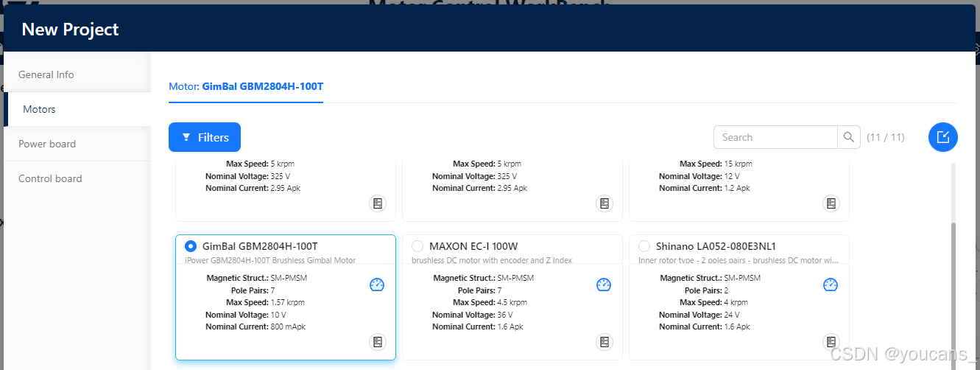Open datasheet icon on Shinano LA052-080E3NL1 card
The width and height of the screenshot is (980, 370).
pyautogui.click(x=831, y=342)
